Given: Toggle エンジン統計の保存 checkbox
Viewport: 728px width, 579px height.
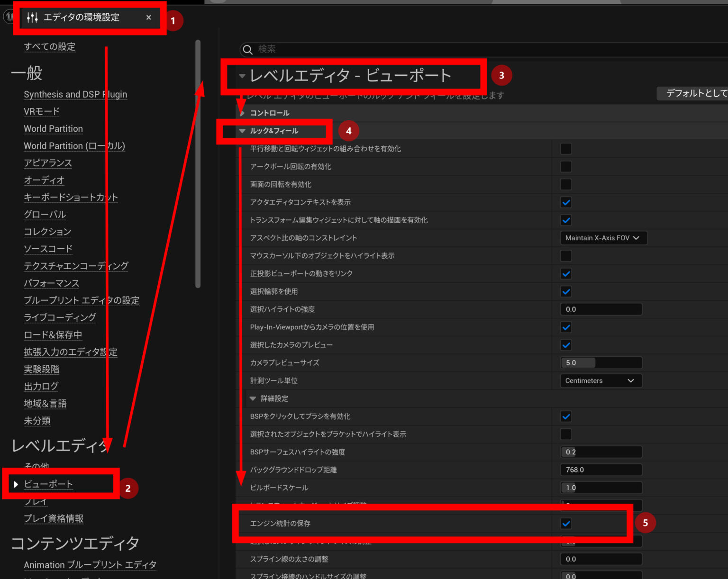Looking at the screenshot, I should point(566,524).
